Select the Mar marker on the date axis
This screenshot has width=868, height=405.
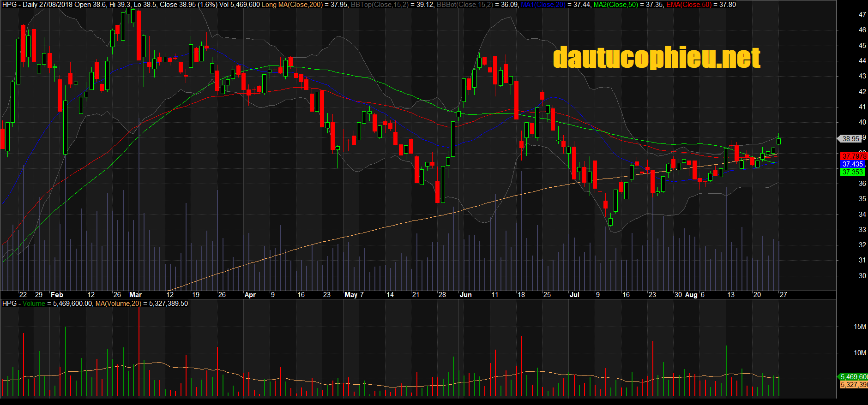click(x=135, y=295)
